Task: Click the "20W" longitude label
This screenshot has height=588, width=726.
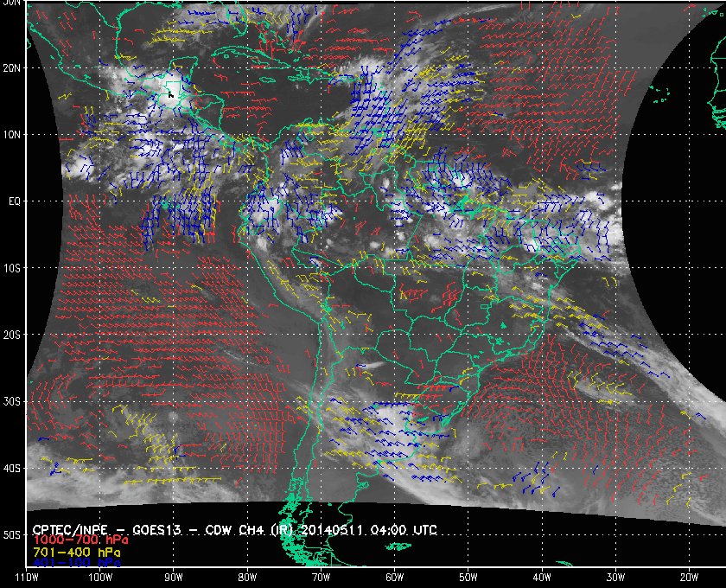Action: 689,578
